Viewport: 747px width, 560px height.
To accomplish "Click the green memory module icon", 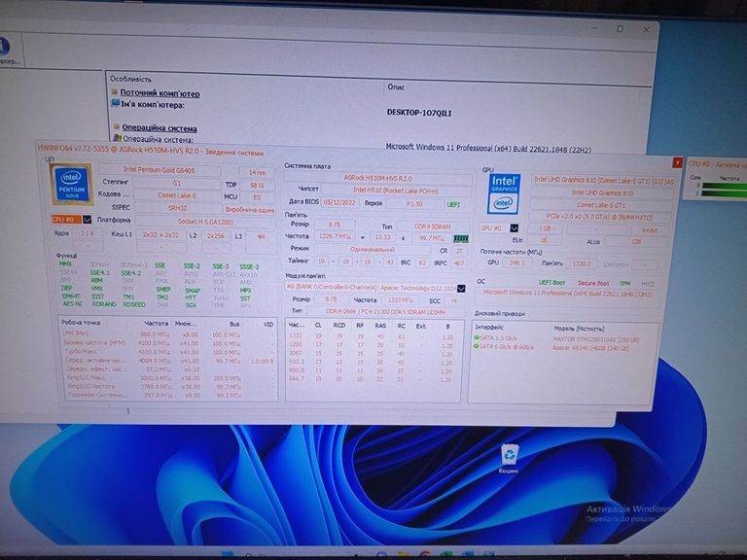I will (461, 238).
